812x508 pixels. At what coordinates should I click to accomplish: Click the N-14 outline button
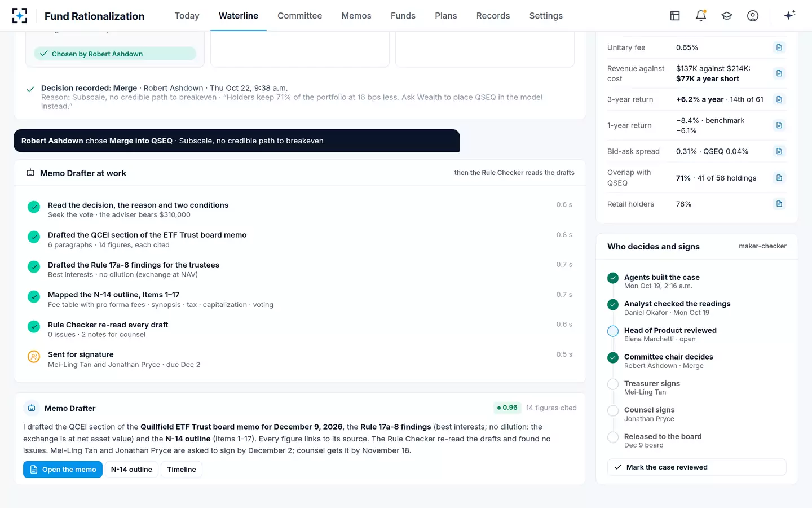click(x=131, y=470)
